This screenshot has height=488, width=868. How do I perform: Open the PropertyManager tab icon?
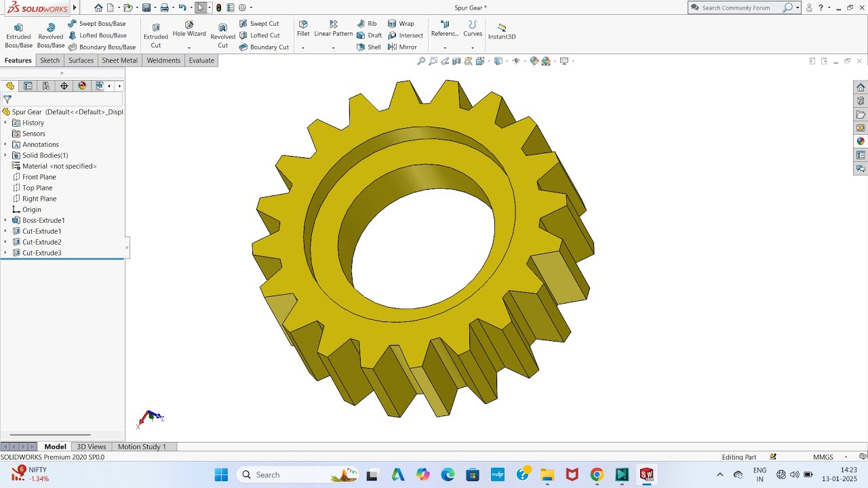[x=28, y=86]
